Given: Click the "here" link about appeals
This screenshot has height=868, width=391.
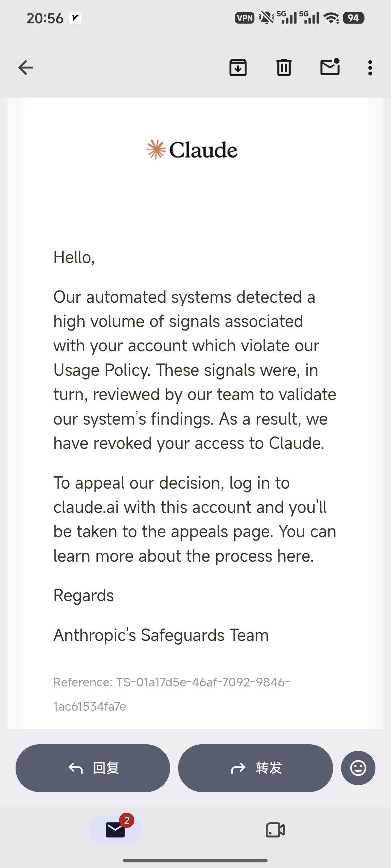Looking at the screenshot, I should coord(294,556).
